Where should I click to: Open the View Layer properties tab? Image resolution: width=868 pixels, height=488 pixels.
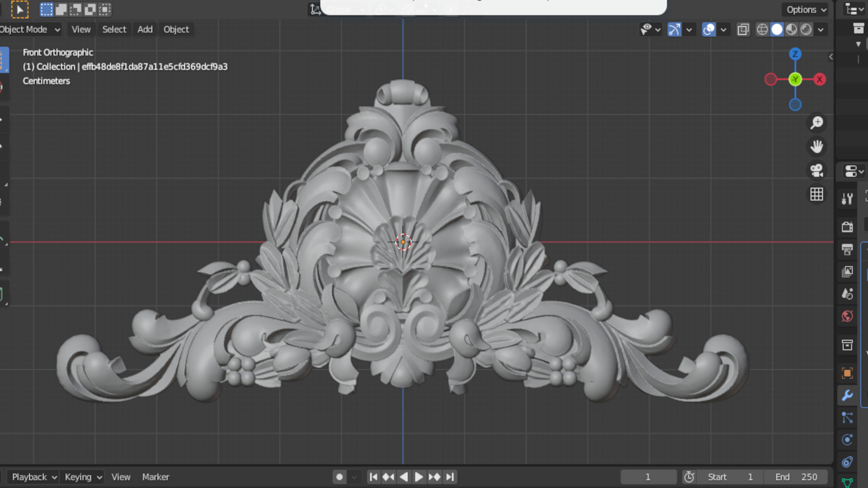pyautogui.click(x=847, y=271)
